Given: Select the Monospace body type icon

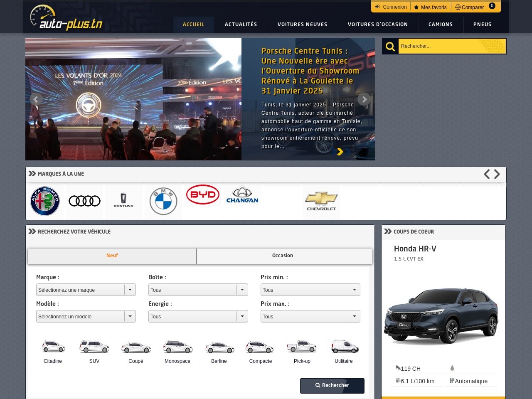Looking at the screenshot, I should tap(177, 346).
